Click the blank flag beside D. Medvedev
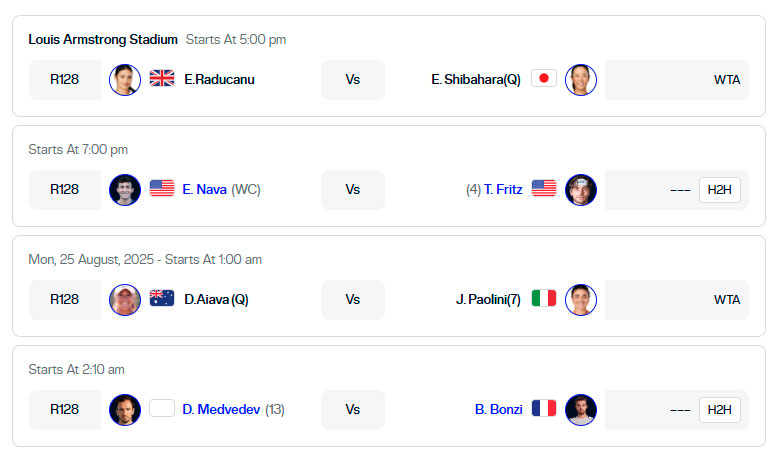 coord(162,408)
